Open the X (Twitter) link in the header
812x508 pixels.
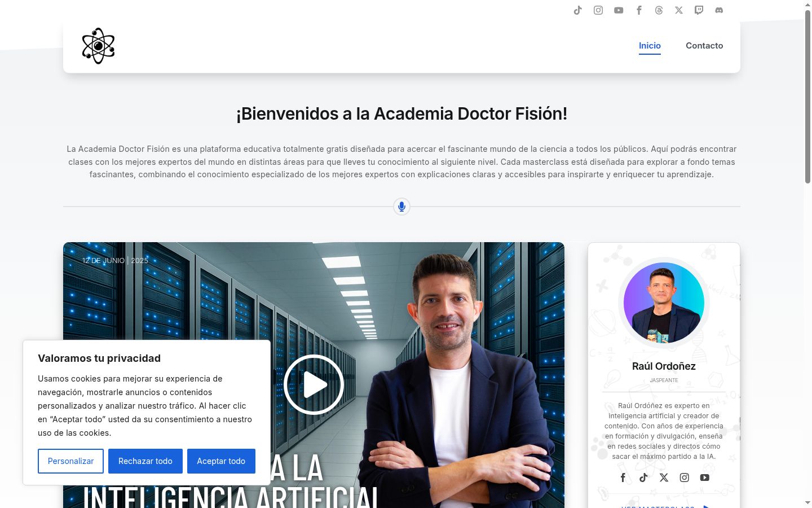coord(679,10)
